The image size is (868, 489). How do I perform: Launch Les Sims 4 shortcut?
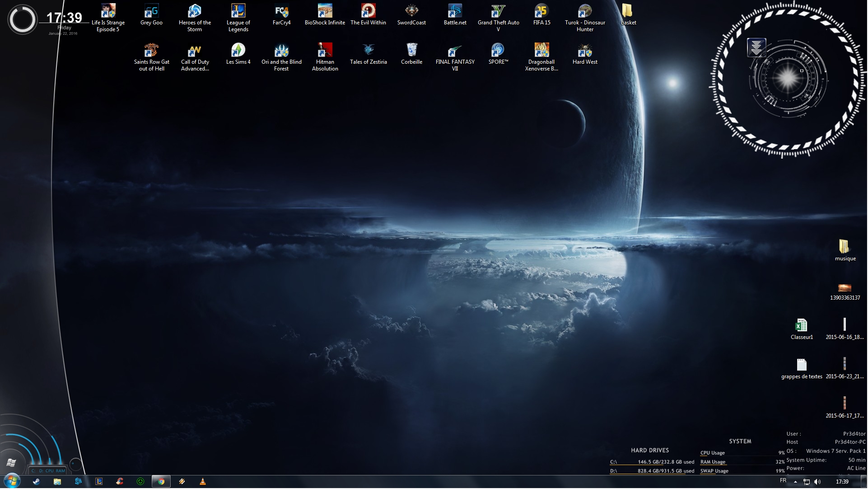coord(238,54)
